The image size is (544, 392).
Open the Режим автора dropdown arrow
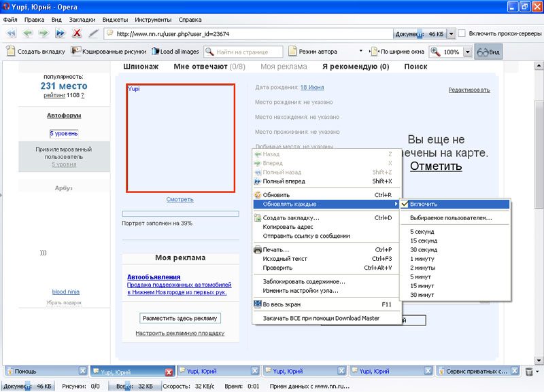click(x=361, y=51)
